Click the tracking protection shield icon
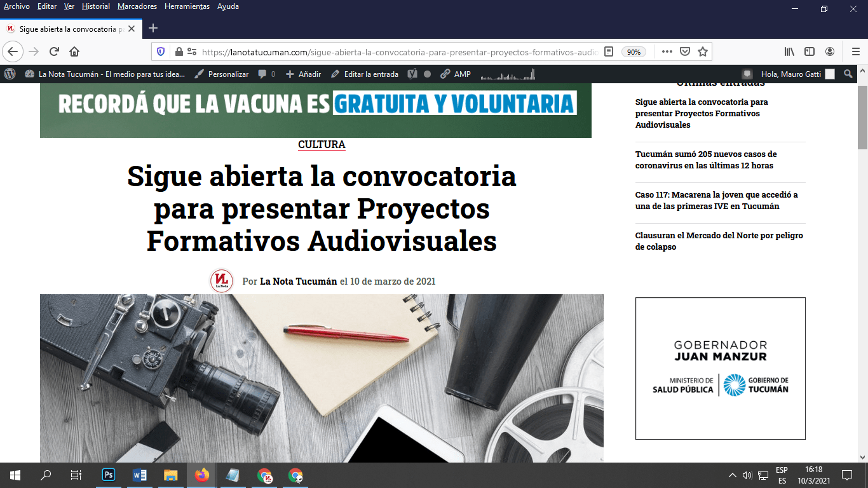 (x=161, y=51)
